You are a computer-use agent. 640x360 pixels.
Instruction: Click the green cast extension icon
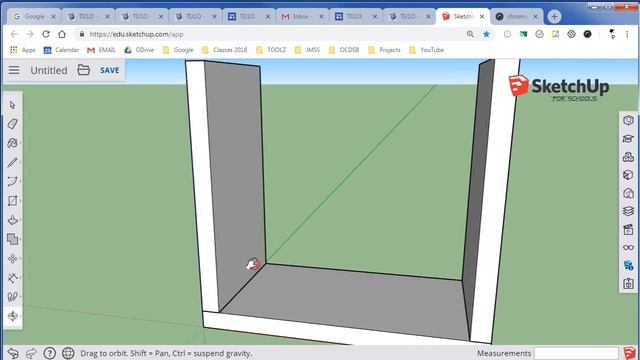click(523, 34)
